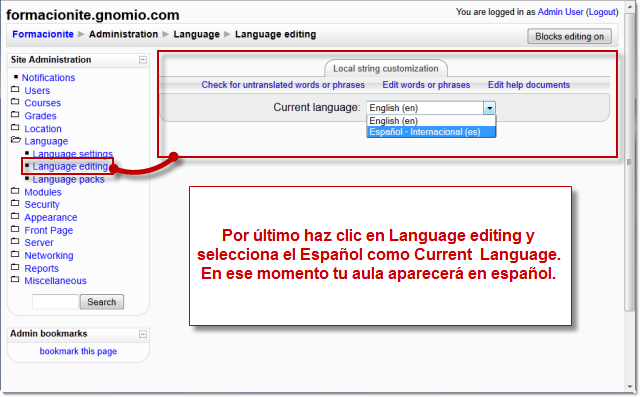Expand the Location section
This screenshot has height=397, width=640.
tap(43, 129)
